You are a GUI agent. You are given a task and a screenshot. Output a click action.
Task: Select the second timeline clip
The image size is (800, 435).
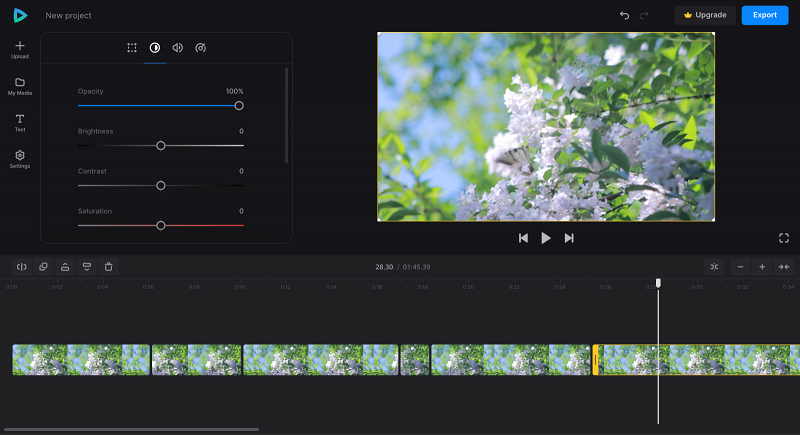[196, 360]
